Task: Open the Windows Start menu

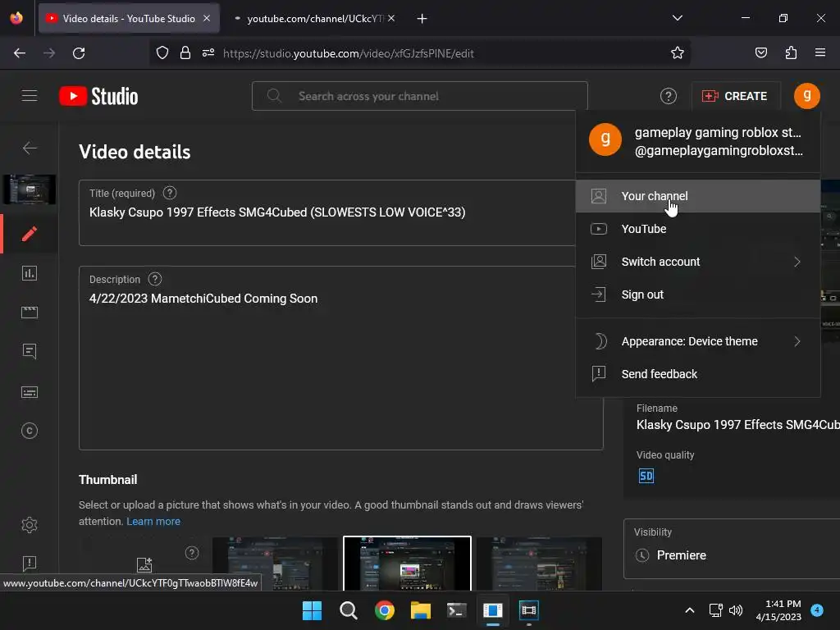Action: (x=312, y=610)
